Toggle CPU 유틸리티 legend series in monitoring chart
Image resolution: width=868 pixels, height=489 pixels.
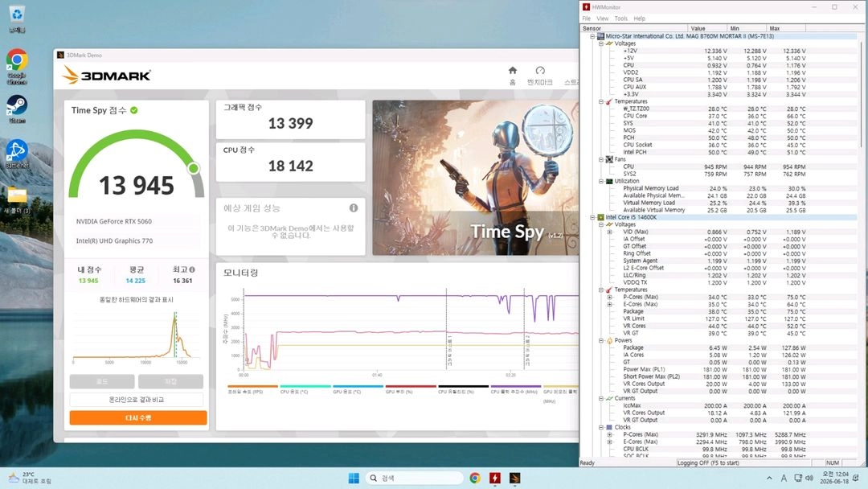(x=464, y=388)
